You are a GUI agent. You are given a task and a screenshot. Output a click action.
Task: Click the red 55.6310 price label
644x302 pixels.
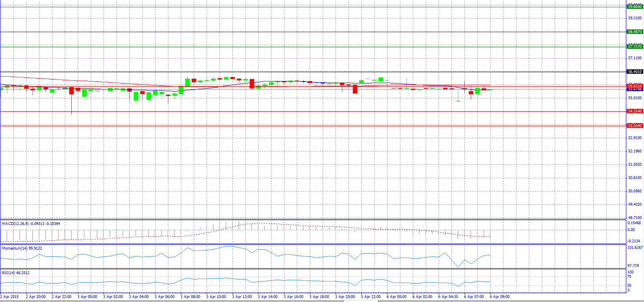tap(635, 86)
